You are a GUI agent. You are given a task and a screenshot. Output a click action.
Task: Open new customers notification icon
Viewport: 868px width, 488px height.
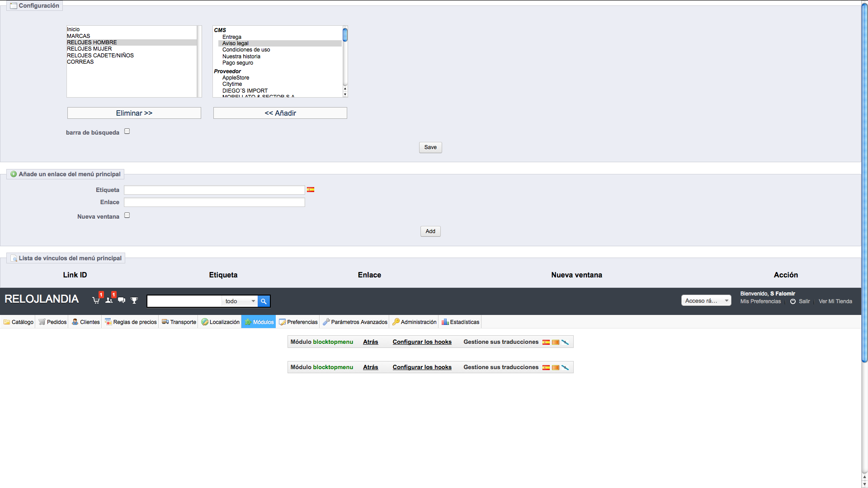point(108,300)
